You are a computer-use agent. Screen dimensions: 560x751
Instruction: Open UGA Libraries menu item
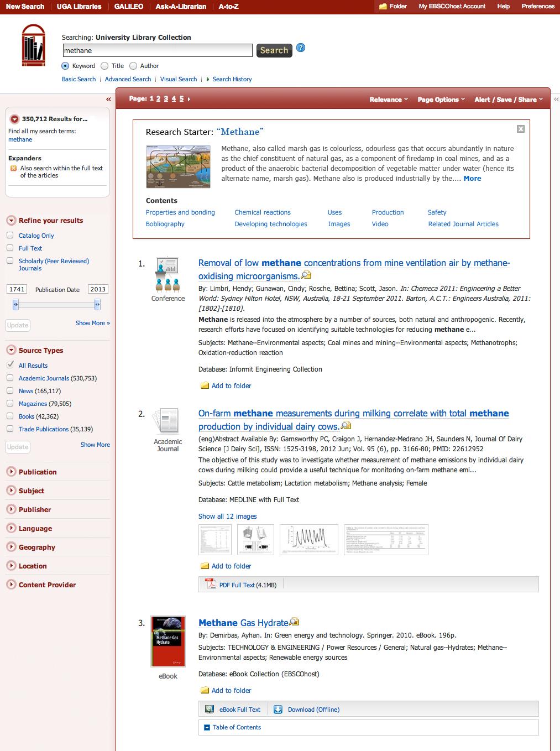pyautogui.click(x=79, y=7)
